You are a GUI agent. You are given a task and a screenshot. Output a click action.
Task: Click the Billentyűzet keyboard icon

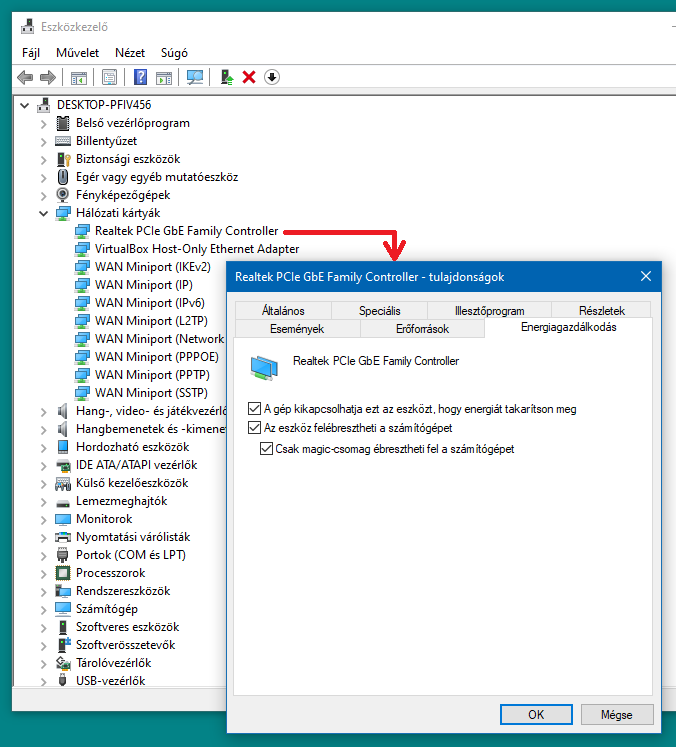[x=62, y=141]
